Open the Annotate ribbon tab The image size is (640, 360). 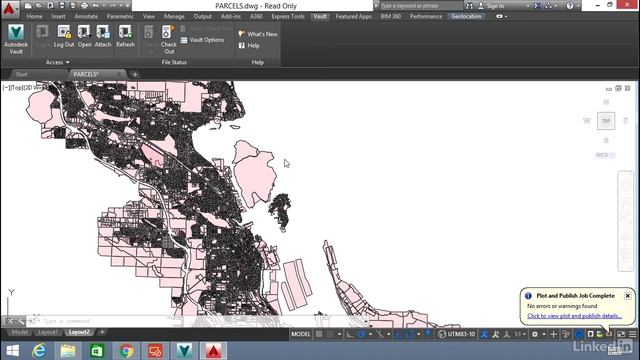86,16
